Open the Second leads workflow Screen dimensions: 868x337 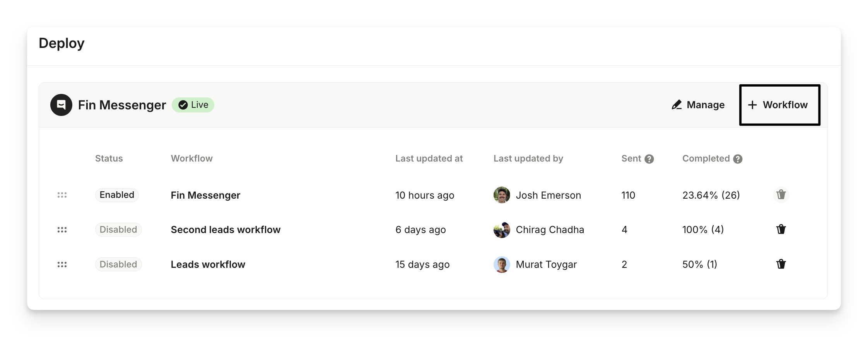[226, 230]
